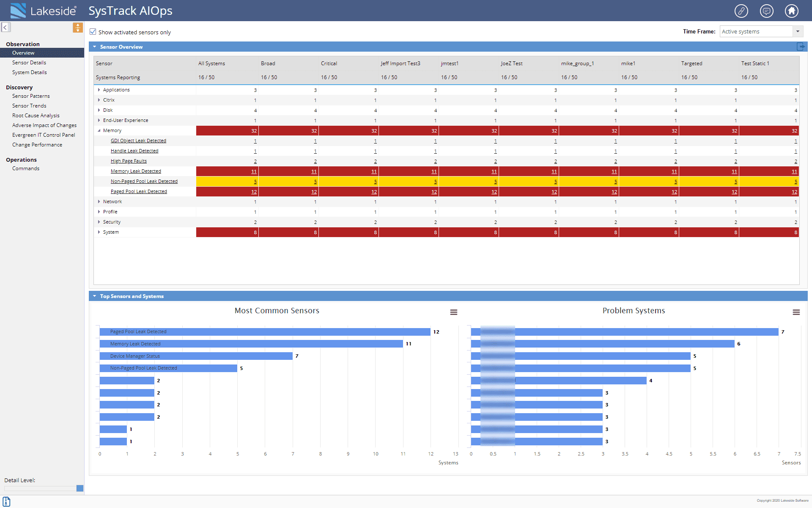Open GDI Object Leak Detected link
Image resolution: width=812 pixels, height=508 pixels.
(138, 141)
